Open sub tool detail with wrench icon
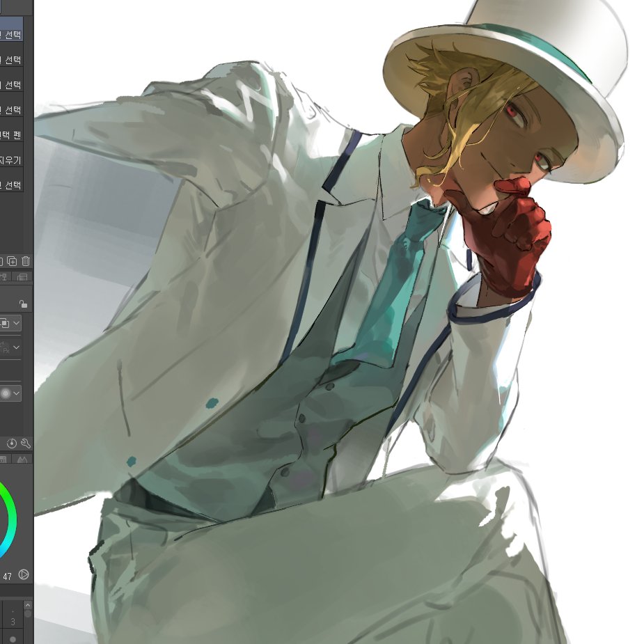Image resolution: width=644 pixels, height=644 pixels. 26,443
